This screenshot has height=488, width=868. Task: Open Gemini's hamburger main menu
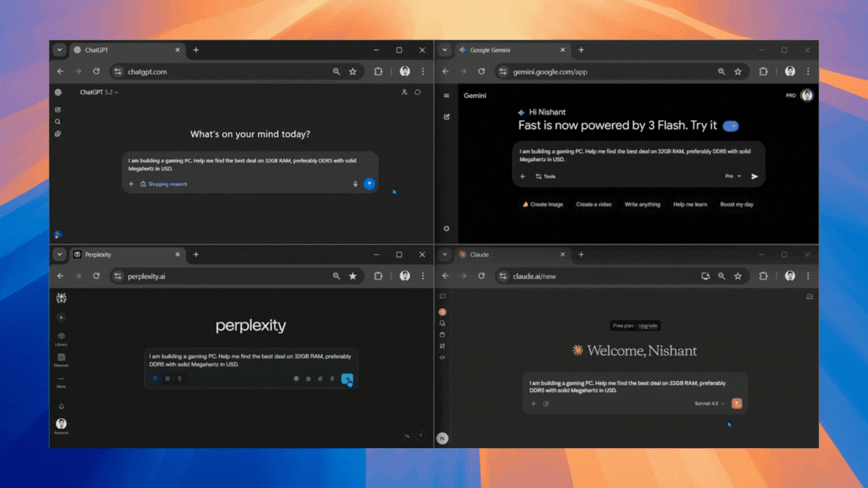(447, 96)
